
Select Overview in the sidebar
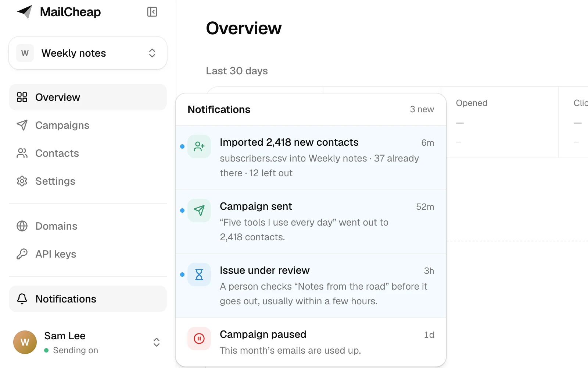(88, 97)
